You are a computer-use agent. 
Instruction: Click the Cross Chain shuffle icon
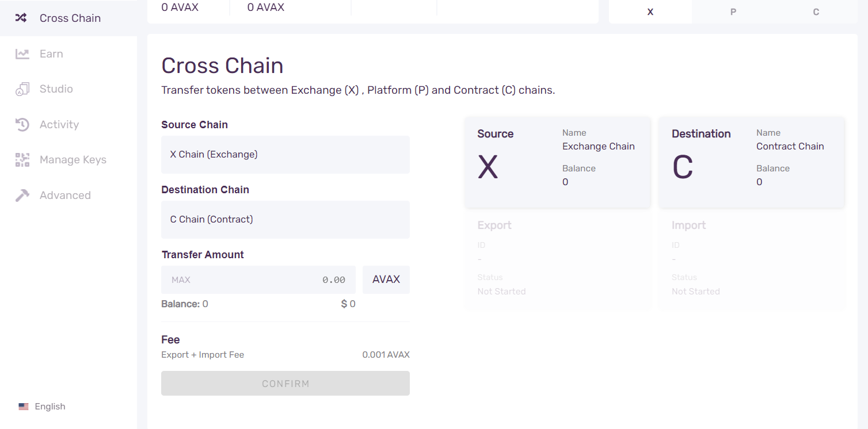(21, 18)
